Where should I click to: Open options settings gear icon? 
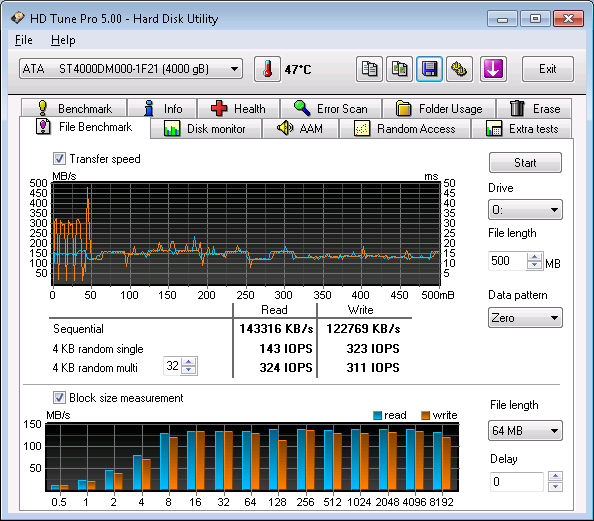[x=459, y=69]
